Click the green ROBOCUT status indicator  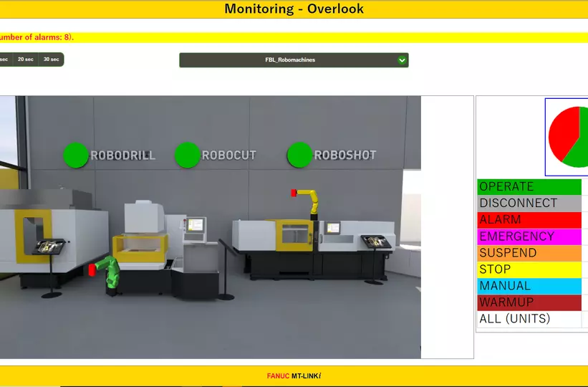pos(188,155)
